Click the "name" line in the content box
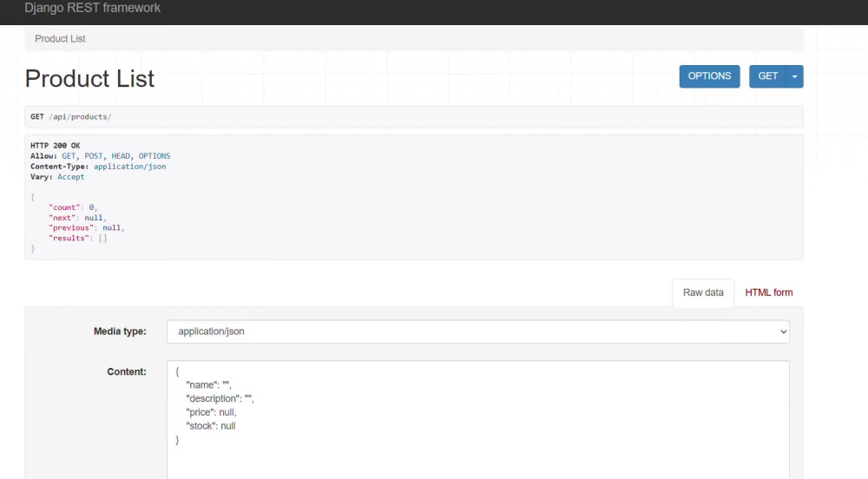This screenshot has width=868, height=479. click(x=208, y=385)
